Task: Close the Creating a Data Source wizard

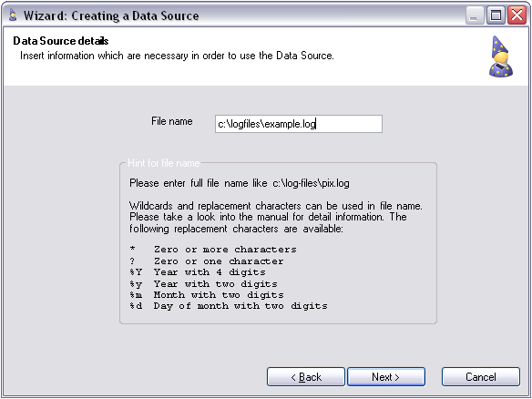Action: (517, 15)
